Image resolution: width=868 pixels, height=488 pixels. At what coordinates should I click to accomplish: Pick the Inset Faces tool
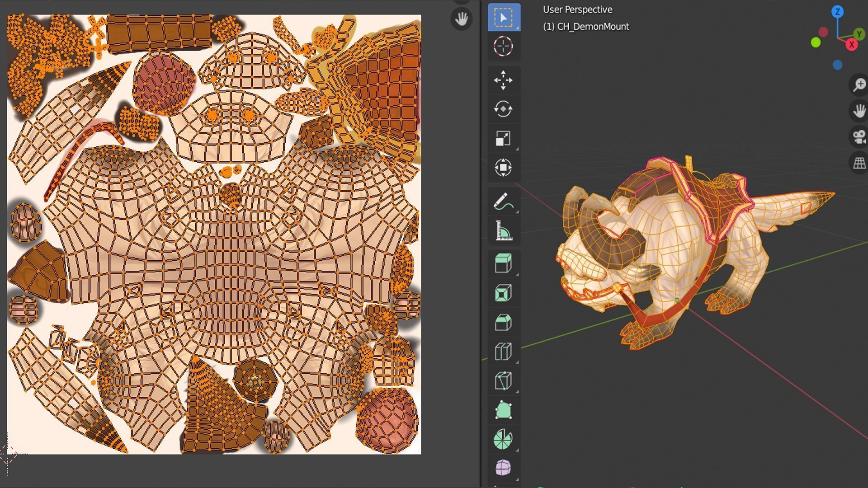coord(504,293)
